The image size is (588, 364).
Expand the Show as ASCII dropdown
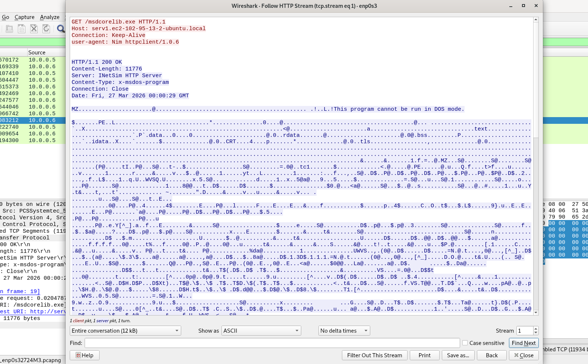tap(261, 331)
